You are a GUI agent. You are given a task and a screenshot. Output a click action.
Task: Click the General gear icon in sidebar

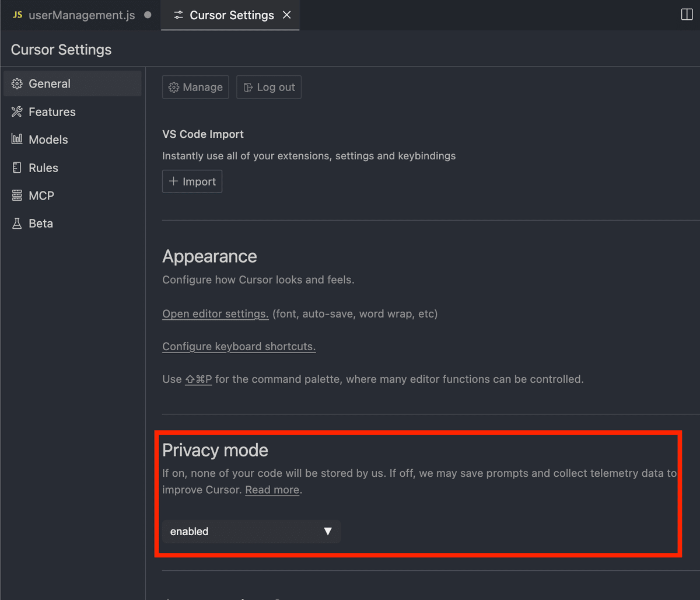[17, 84]
